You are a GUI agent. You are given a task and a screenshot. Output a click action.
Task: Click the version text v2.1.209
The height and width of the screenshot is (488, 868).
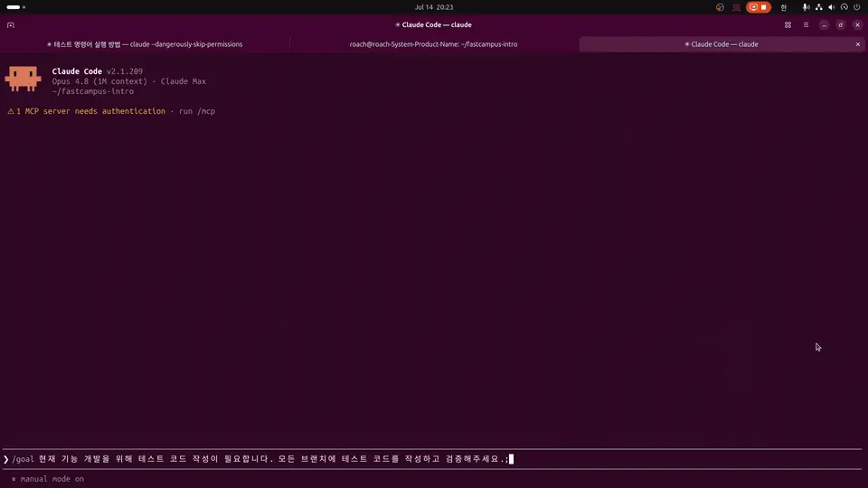tap(125, 71)
